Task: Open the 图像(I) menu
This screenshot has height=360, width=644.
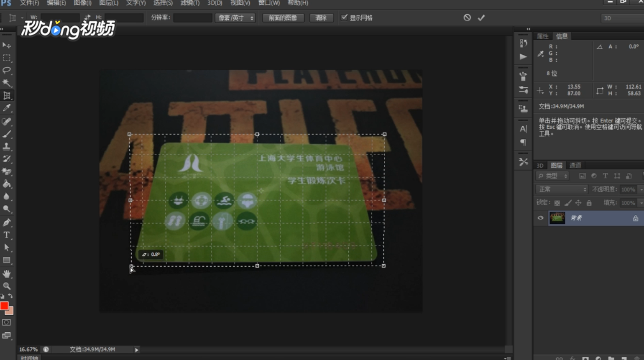Action: pos(82,3)
